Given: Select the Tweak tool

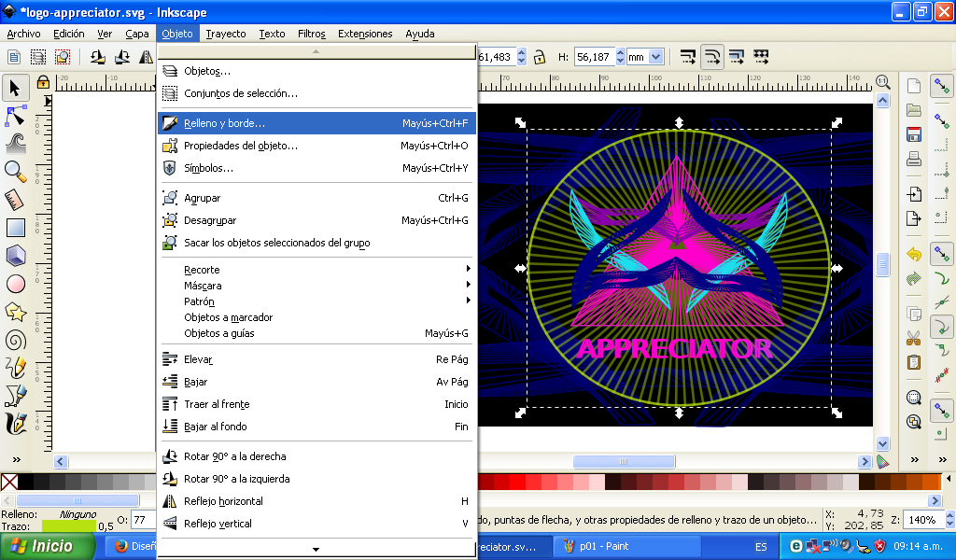Looking at the screenshot, I should pyautogui.click(x=15, y=144).
